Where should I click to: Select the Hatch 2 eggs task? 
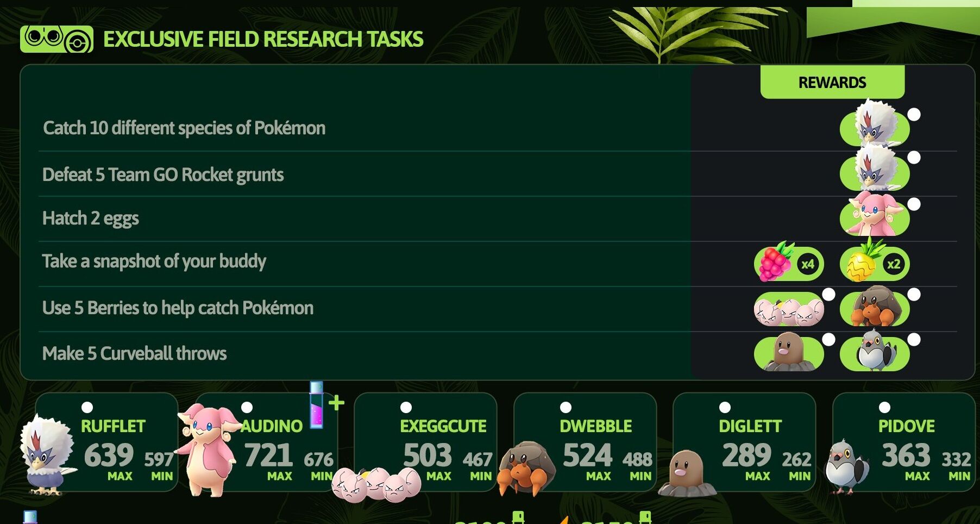91,219
